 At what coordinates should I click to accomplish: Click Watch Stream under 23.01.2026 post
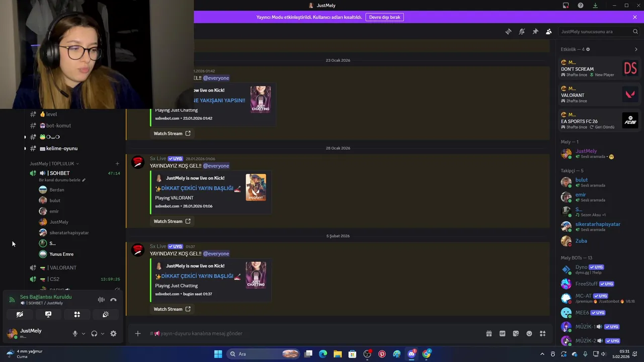[172, 133]
